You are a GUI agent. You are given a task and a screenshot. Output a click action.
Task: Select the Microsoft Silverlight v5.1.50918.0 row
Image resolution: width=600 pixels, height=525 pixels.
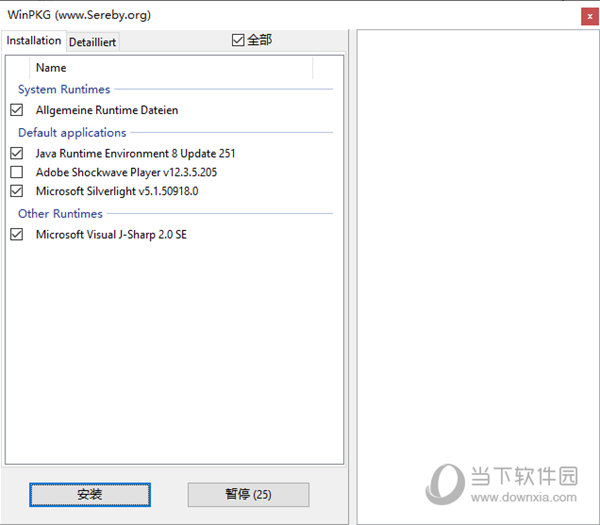[117, 191]
